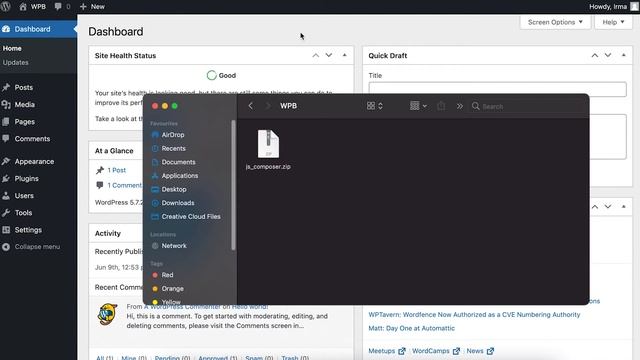Move Site Health Status panel down
The image size is (640, 360).
point(329,55)
